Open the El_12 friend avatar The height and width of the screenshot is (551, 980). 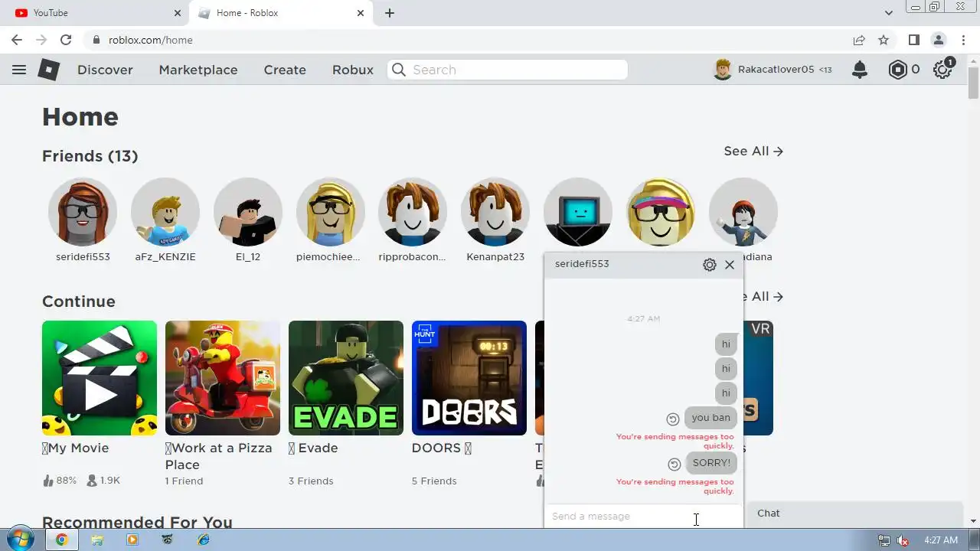248,213
